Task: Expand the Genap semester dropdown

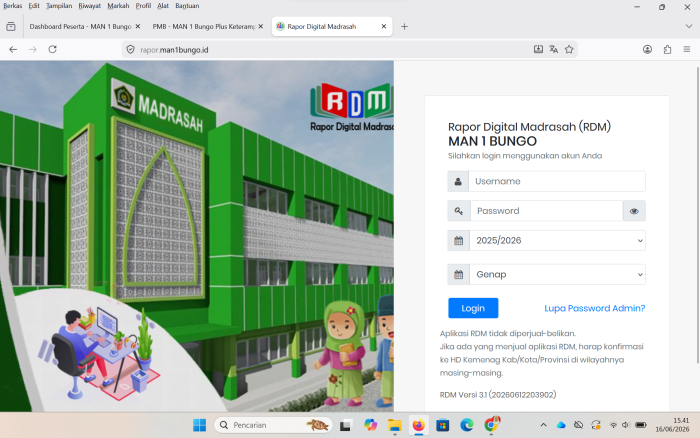Action: (x=557, y=275)
